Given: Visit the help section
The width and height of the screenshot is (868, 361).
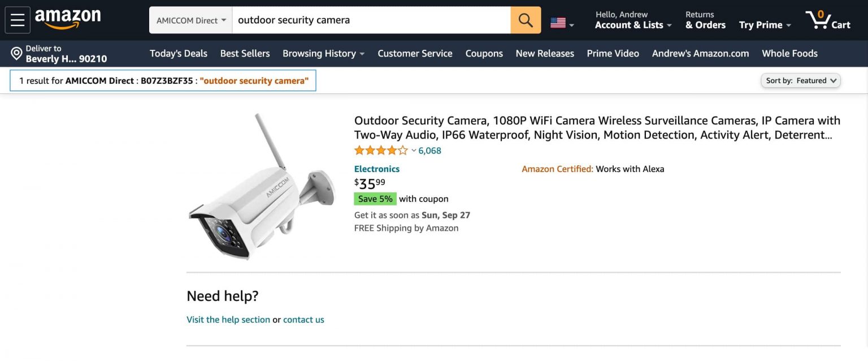Looking at the screenshot, I should (x=228, y=319).
